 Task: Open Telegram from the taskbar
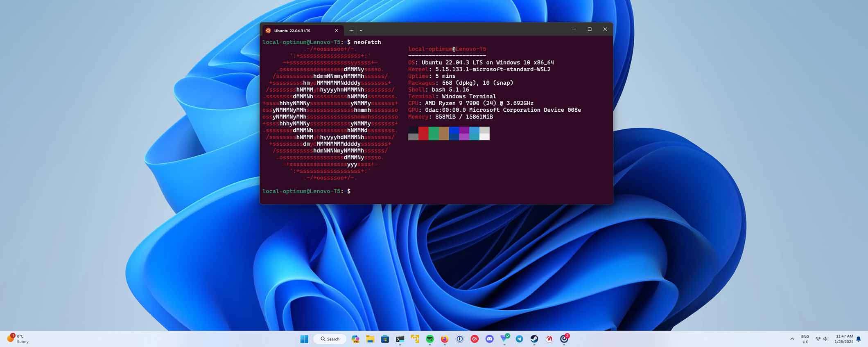tap(520, 339)
